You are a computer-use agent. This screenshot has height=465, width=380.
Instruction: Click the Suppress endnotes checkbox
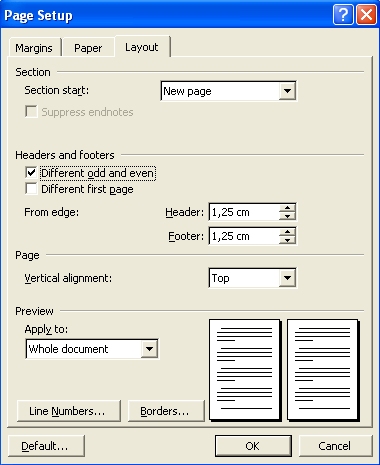[31, 112]
